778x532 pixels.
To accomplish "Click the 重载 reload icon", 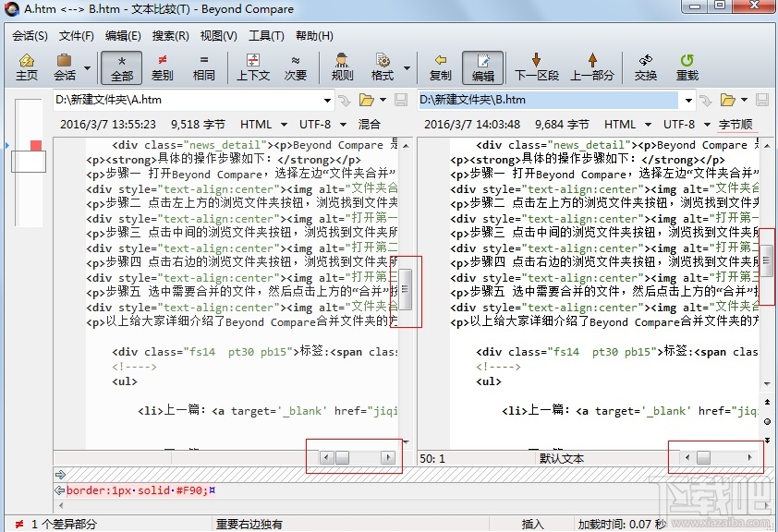I will tap(686, 65).
